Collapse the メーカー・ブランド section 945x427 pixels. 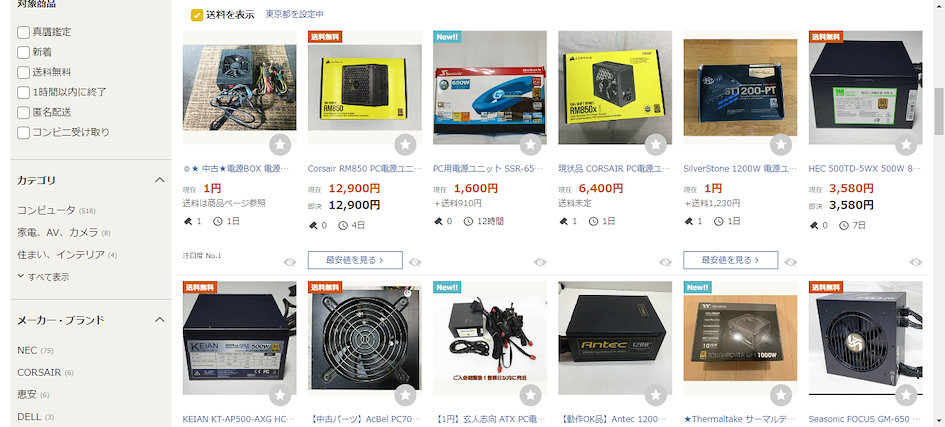click(159, 320)
